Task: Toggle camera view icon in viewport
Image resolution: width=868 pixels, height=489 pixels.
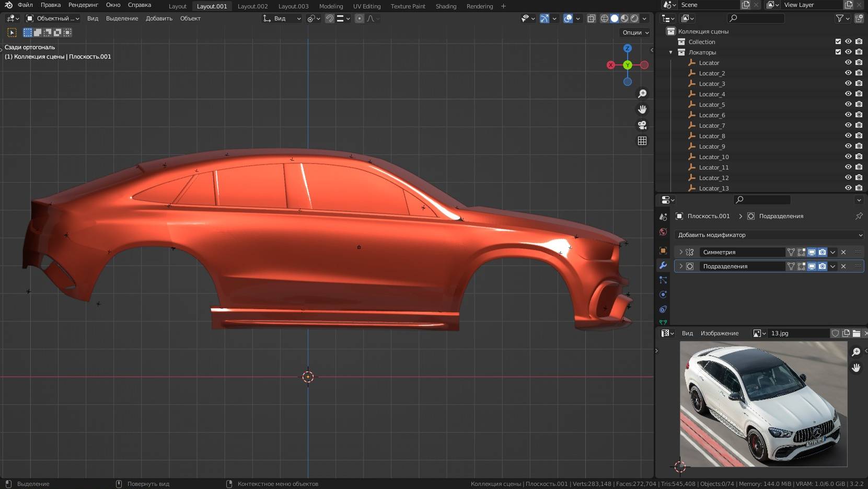Action: pos(642,125)
